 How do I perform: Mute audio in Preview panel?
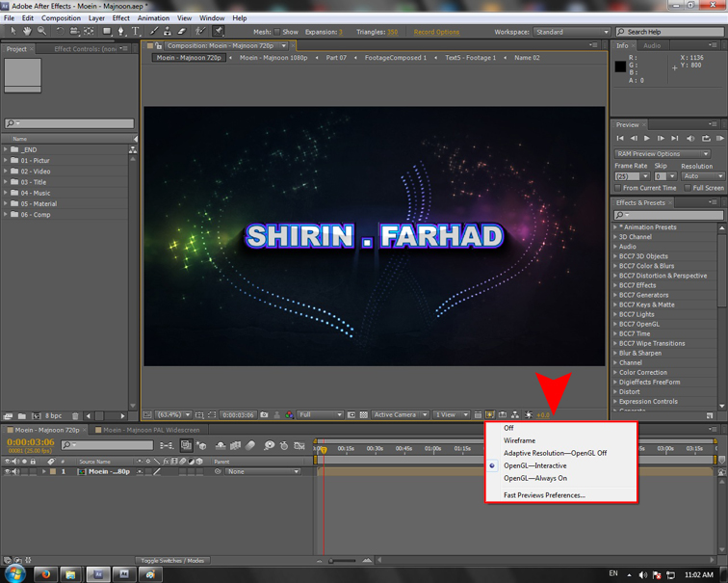coord(690,138)
